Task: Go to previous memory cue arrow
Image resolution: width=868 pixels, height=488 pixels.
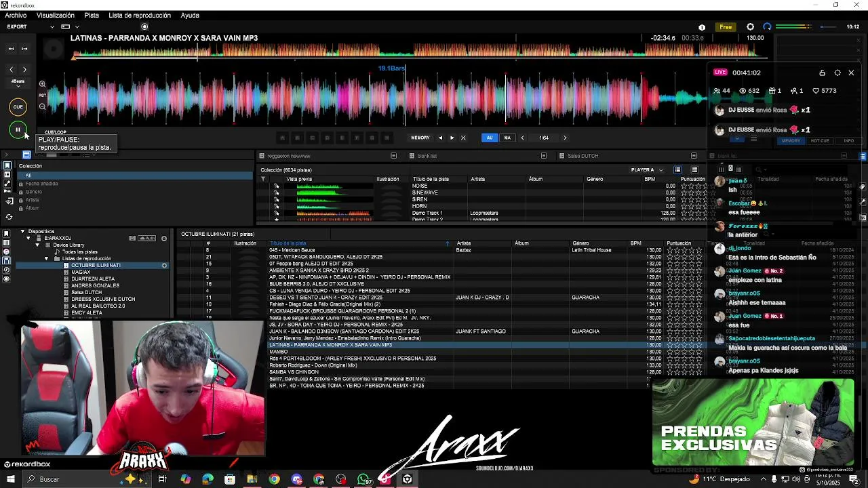Action: pyautogui.click(x=440, y=138)
